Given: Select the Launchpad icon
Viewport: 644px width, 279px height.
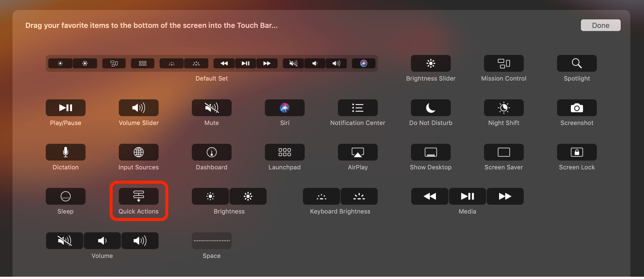Looking at the screenshot, I should point(284,152).
